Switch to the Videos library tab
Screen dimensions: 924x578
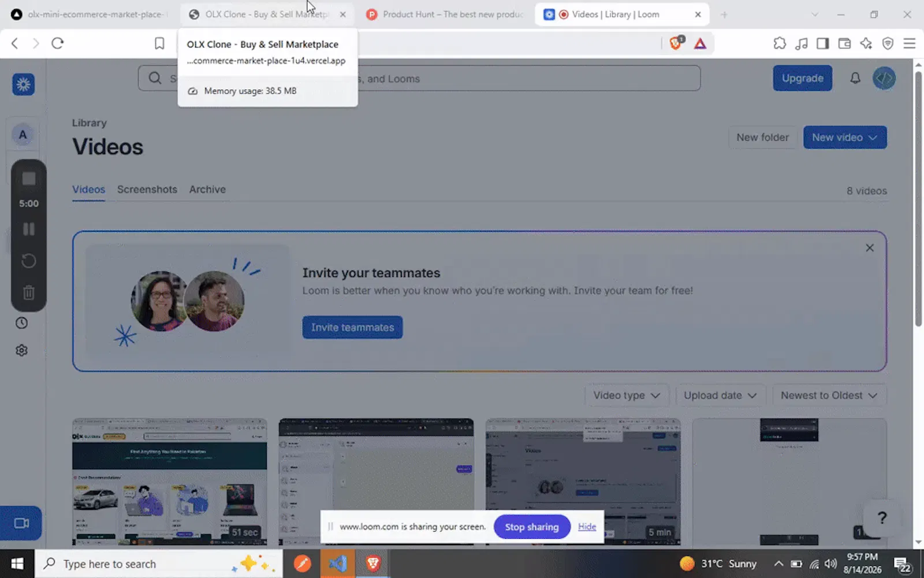pos(88,190)
